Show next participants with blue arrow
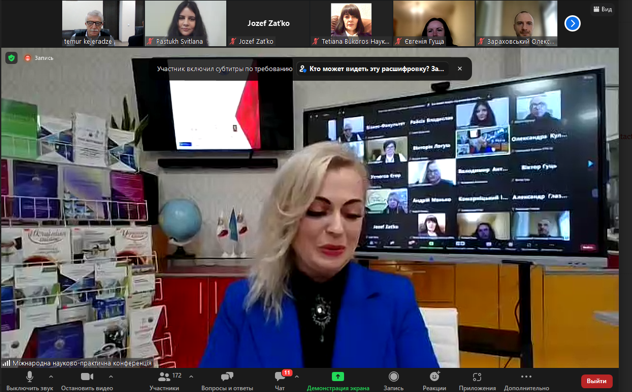 572,23
